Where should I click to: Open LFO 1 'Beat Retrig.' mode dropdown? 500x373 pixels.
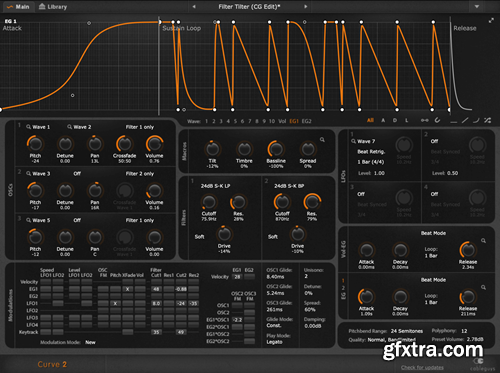371,152
